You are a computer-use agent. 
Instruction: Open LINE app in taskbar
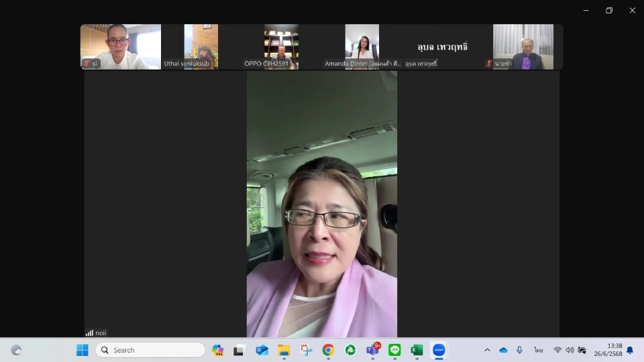[394, 350]
